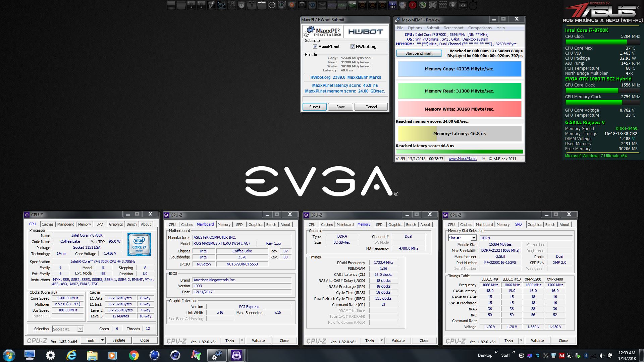This screenshot has width=644, height=362.
Task: Click the Bluetooth tray icon
Action: point(586,355)
